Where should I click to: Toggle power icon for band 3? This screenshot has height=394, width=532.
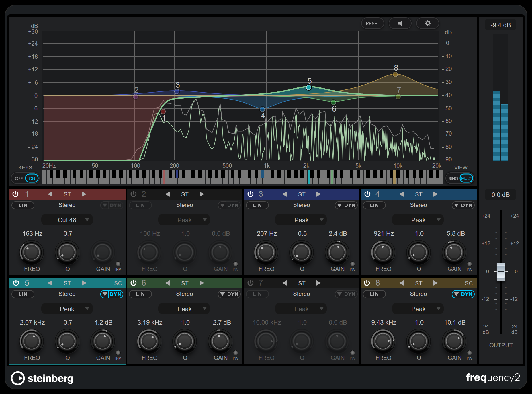[251, 194]
